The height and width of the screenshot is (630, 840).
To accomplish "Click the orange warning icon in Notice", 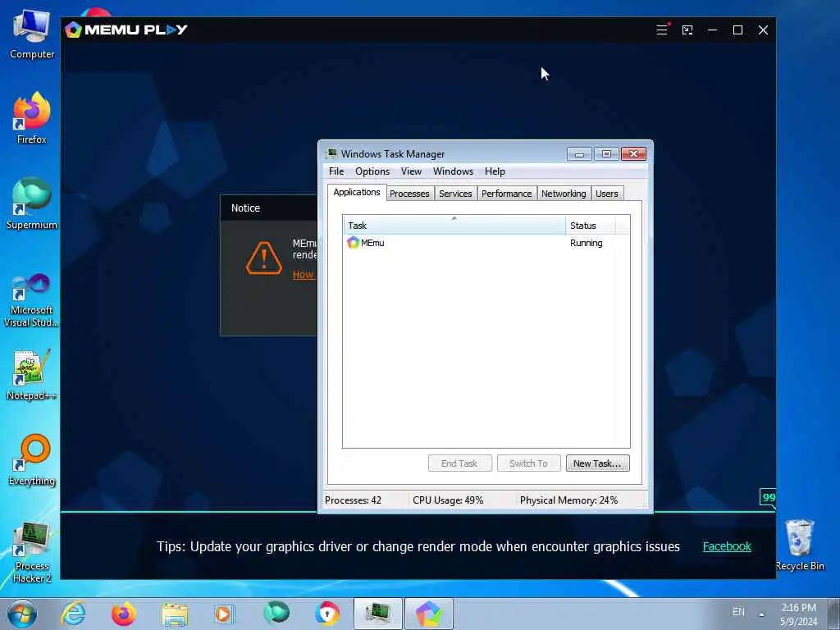I will [263, 258].
